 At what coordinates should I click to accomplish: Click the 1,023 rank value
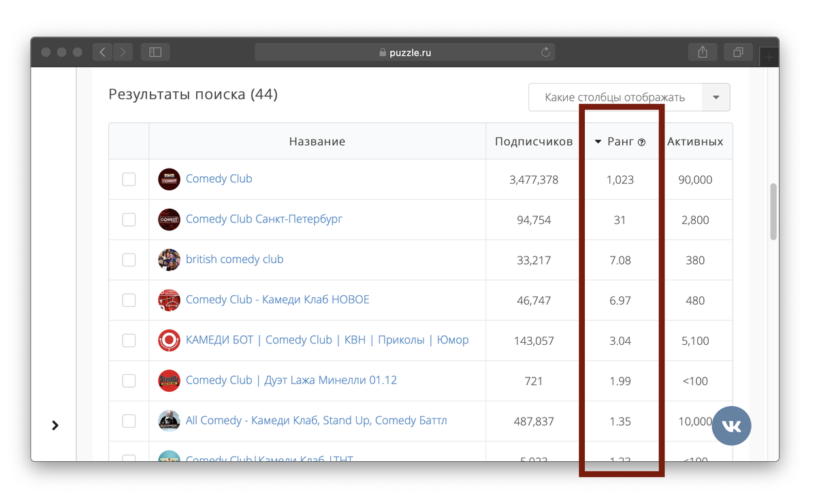620,180
